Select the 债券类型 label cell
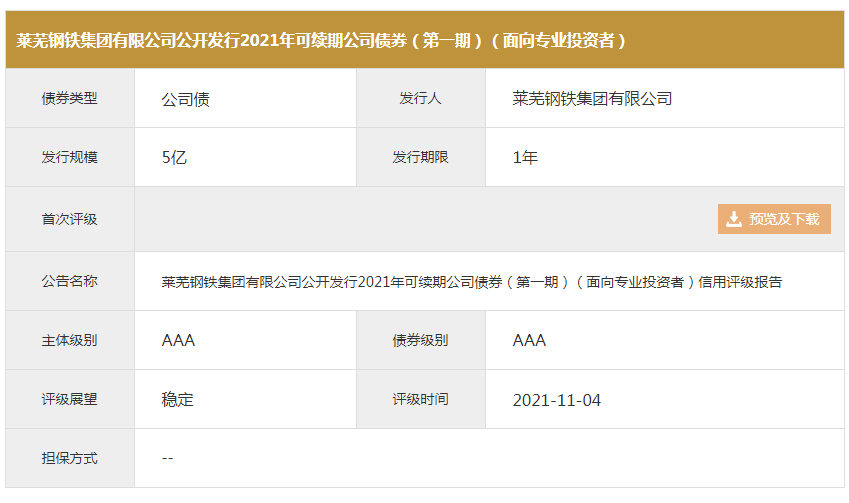 click(x=70, y=99)
